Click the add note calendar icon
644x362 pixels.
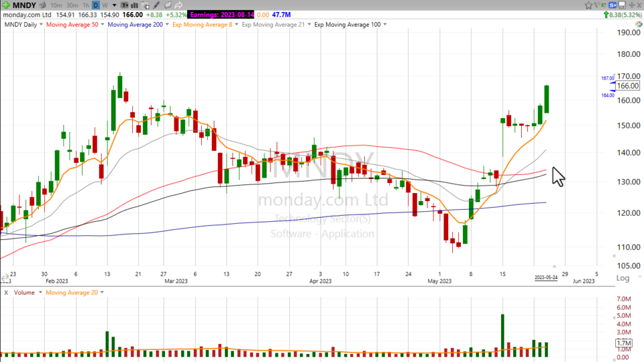[x=146, y=5]
